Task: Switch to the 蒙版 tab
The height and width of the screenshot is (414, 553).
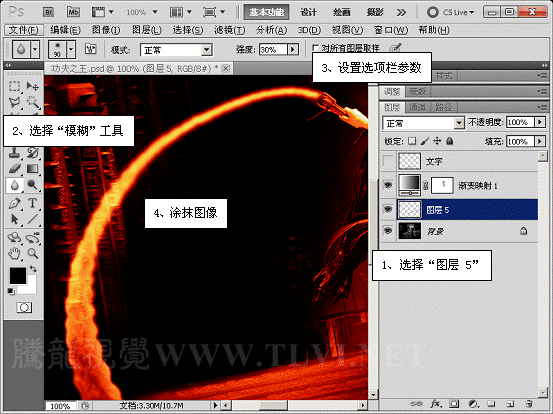Action: tap(418, 92)
